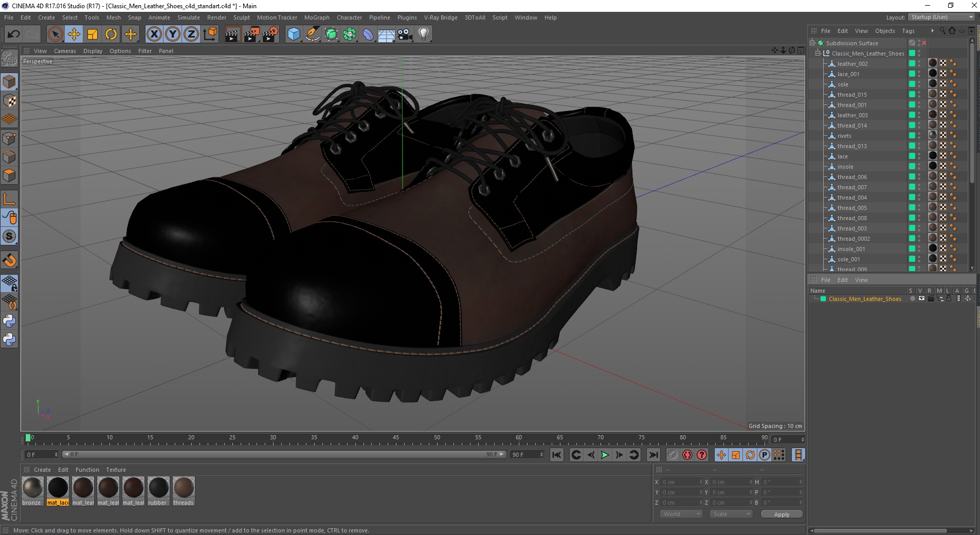Toggle the Snap magnet icon
Viewport: 980px width, 535px height.
coord(9,260)
